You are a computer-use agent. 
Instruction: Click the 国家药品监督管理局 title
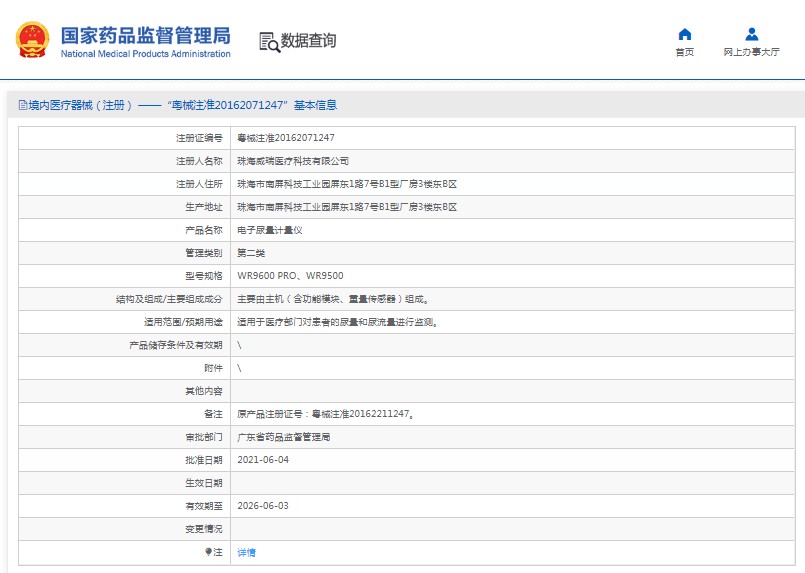pos(146,35)
